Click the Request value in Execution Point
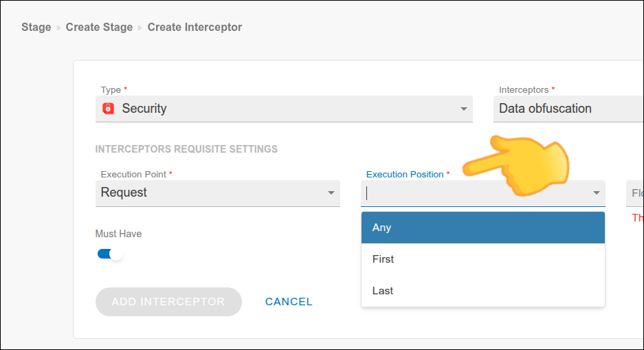Image resolution: width=644 pixels, height=350 pixels. [x=124, y=193]
